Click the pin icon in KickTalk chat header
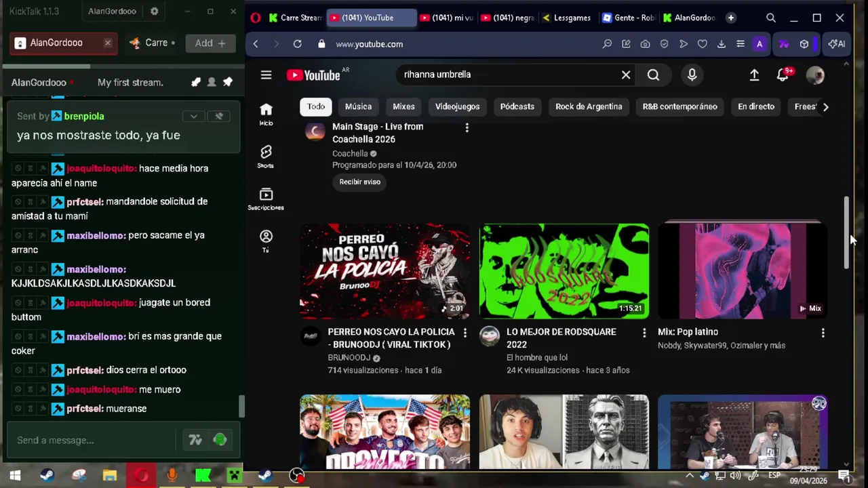Image resolution: width=868 pixels, height=488 pixels. click(x=228, y=82)
